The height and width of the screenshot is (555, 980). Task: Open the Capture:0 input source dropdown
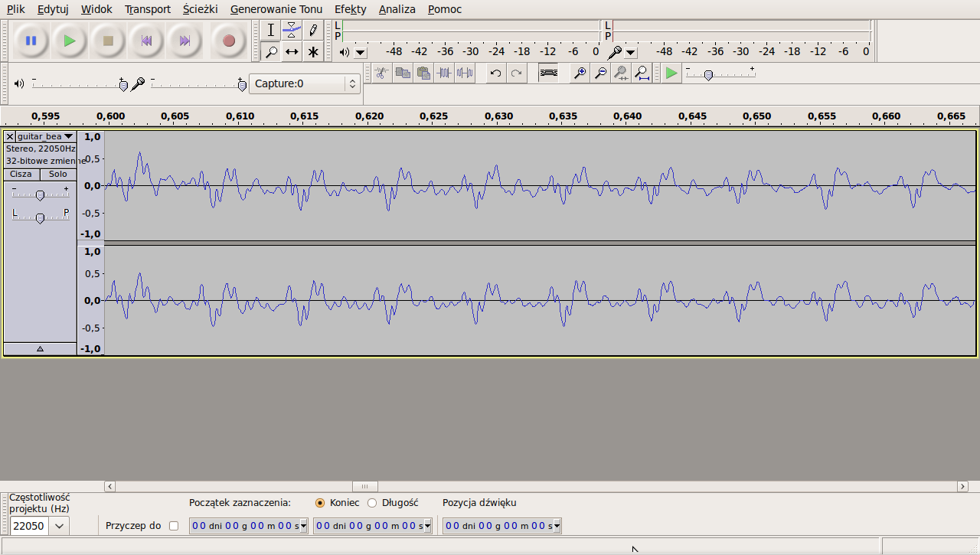[x=305, y=83]
